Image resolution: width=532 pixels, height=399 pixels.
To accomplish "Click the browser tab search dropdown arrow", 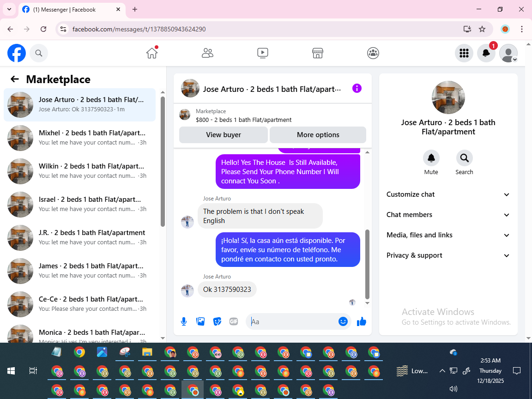I will 9,9.
